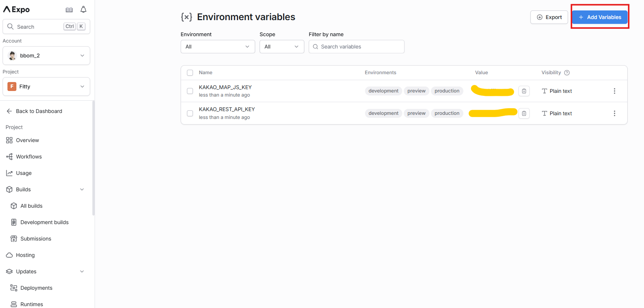Go to Overview page
Image resolution: width=644 pixels, height=308 pixels.
[x=28, y=140]
